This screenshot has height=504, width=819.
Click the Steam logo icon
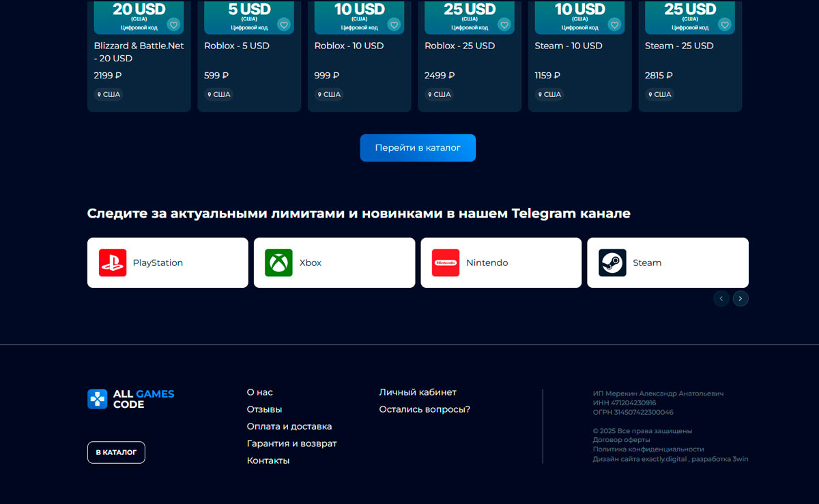612,263
